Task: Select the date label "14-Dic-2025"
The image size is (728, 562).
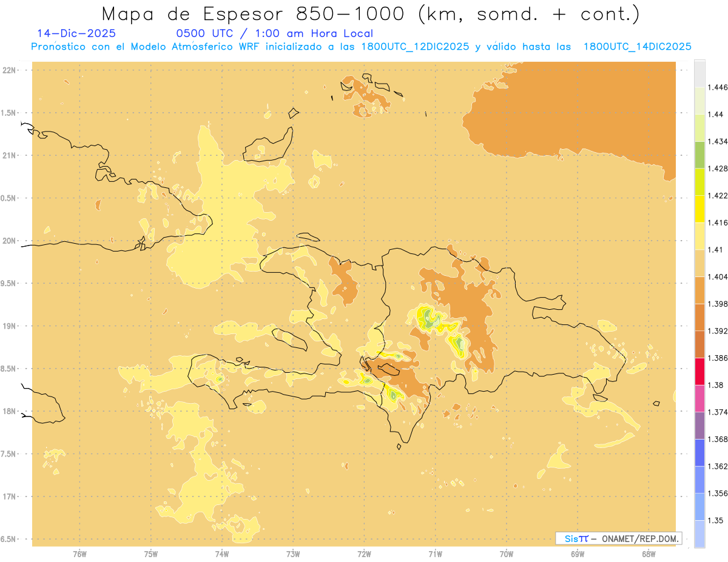Action: [76, 33]
